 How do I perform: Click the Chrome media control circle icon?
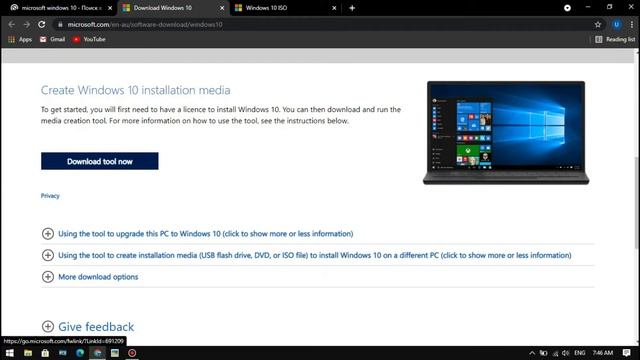click(567, 8)
